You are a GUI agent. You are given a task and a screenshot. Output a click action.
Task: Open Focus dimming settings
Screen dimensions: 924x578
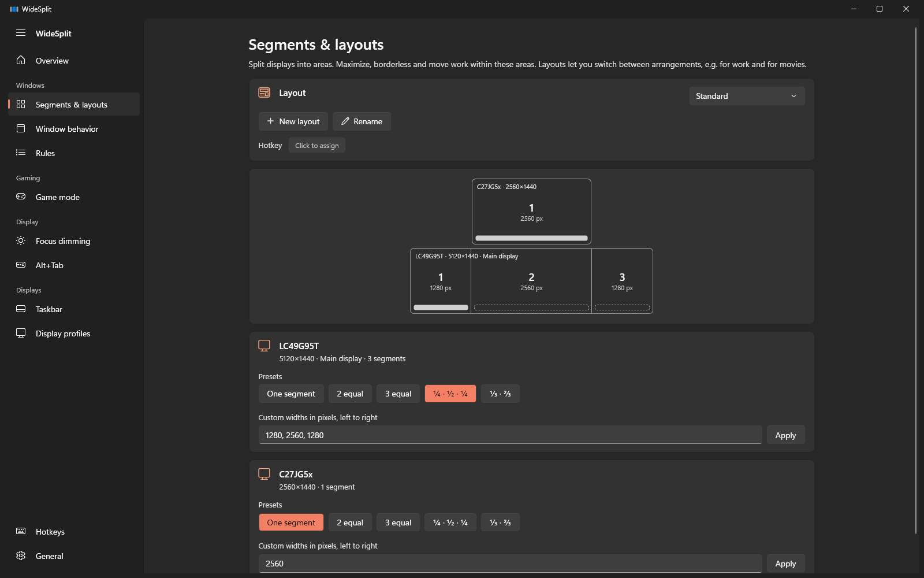pos(74,240)
